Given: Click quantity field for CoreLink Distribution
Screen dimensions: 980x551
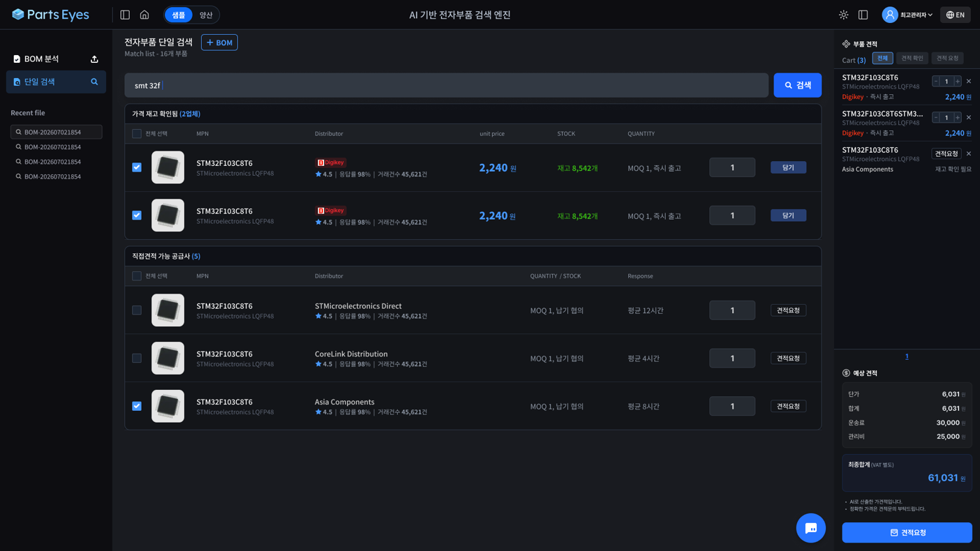Looking at the screenshot, I should pos(732,358).
